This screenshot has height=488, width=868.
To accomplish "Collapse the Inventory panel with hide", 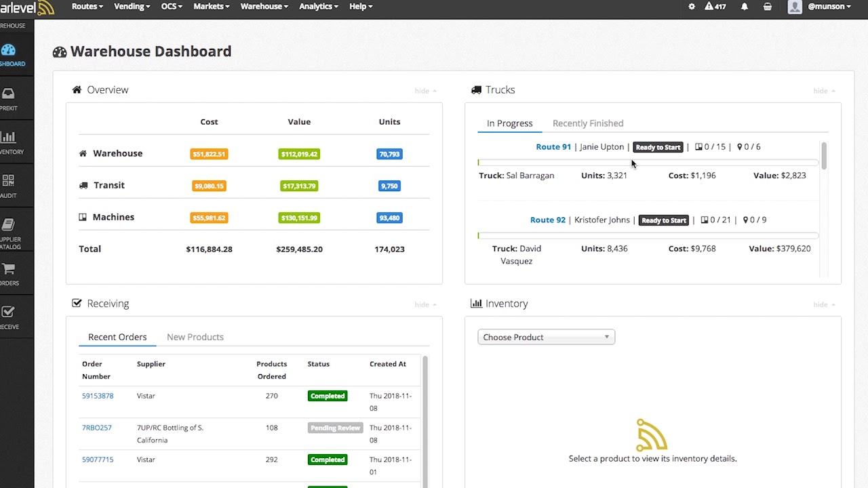I will tap(824, 305).
